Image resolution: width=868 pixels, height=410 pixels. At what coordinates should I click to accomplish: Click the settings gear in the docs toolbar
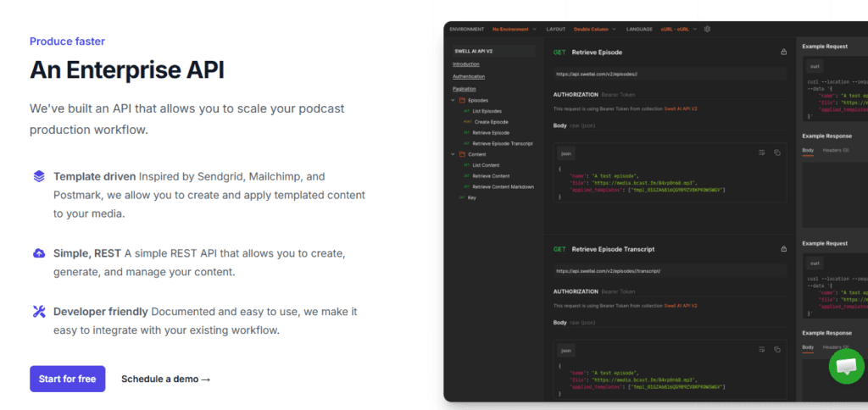click(x=708, y=29)
